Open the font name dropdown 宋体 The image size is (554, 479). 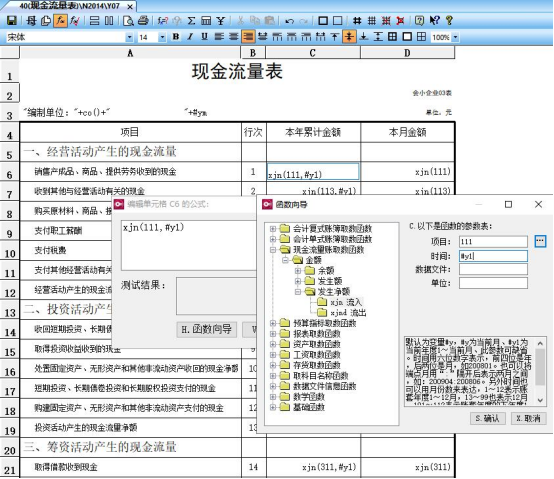(x=129, y=37)
